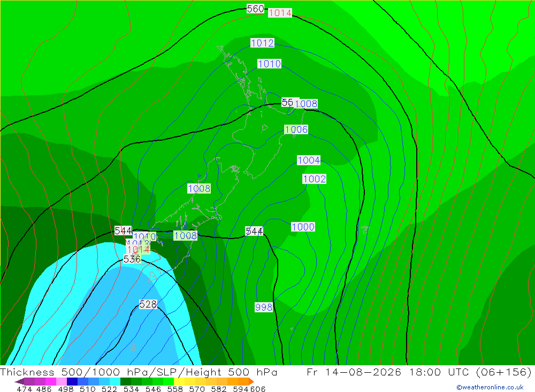
Task: Select the light pink 498 legend swatch
Action: pos(62,381)
